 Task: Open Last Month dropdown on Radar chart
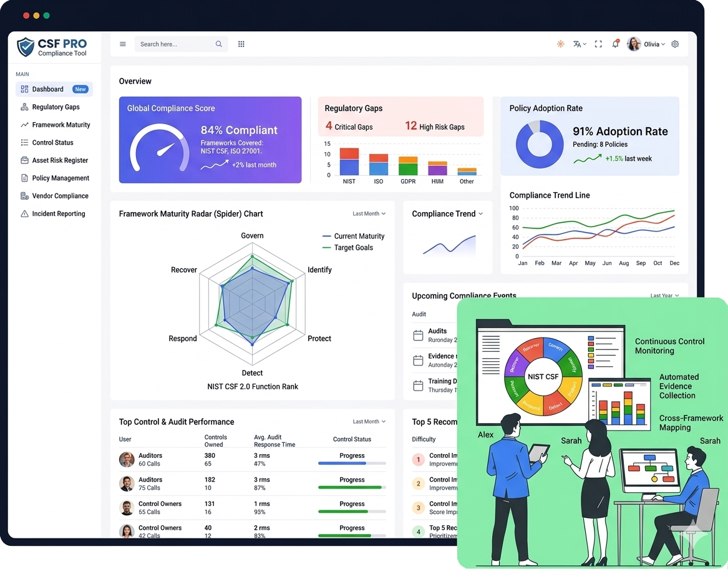(x=369, y=214)
